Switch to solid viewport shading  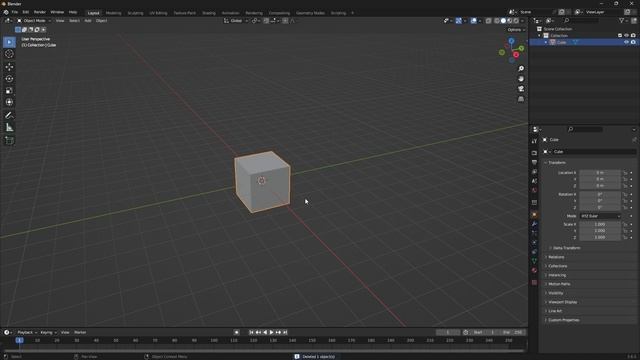503,21
